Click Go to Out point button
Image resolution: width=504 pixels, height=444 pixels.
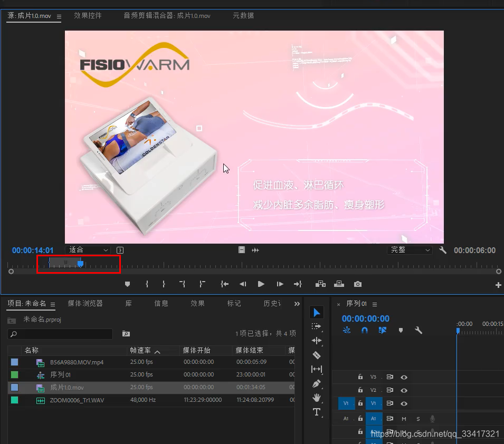tap(298, 284)
